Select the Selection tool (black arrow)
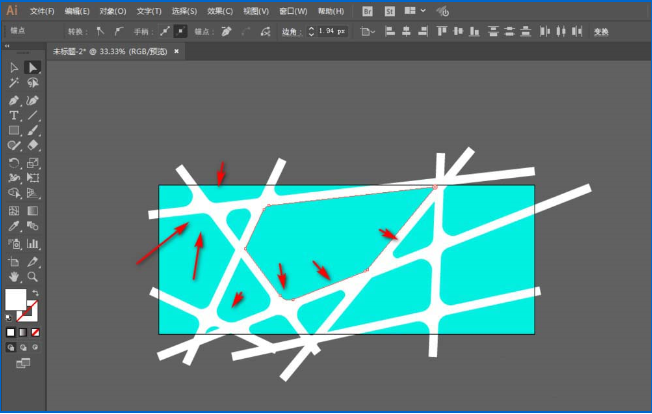This screenshot has height=414, width=652. (x=14, y=67)
